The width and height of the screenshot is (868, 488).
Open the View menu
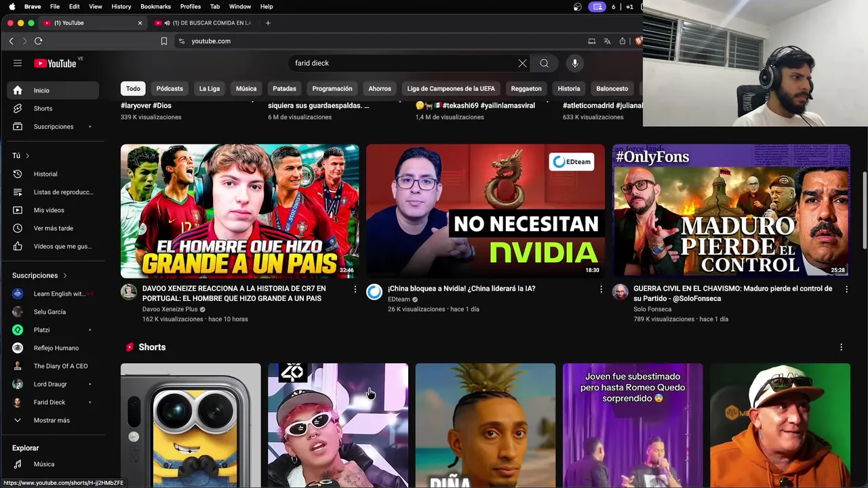[96, 7]
